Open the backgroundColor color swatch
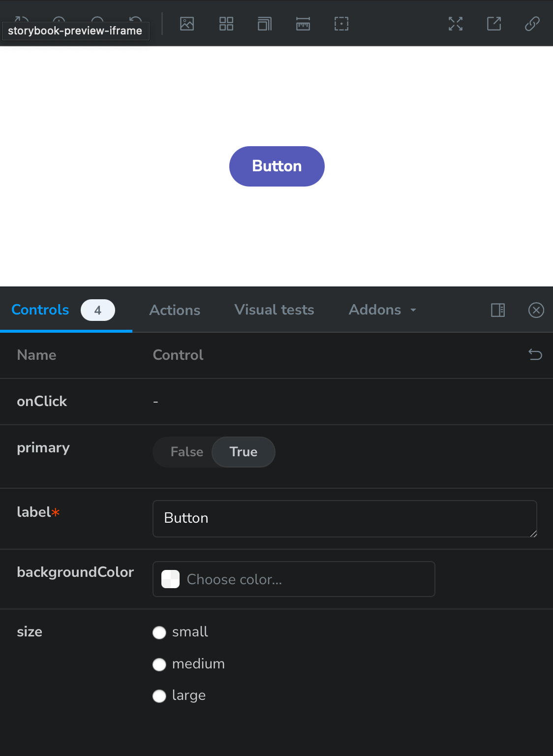 click(171, 579)
